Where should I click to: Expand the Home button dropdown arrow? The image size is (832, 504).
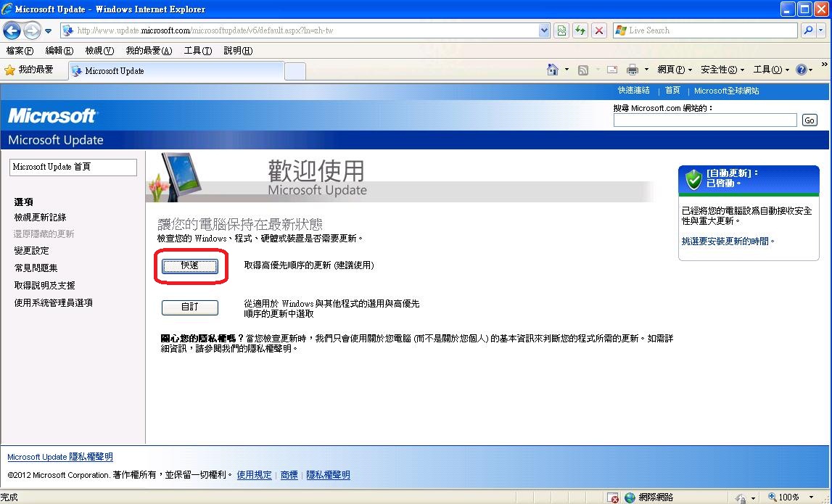click(x=567, y=70)
